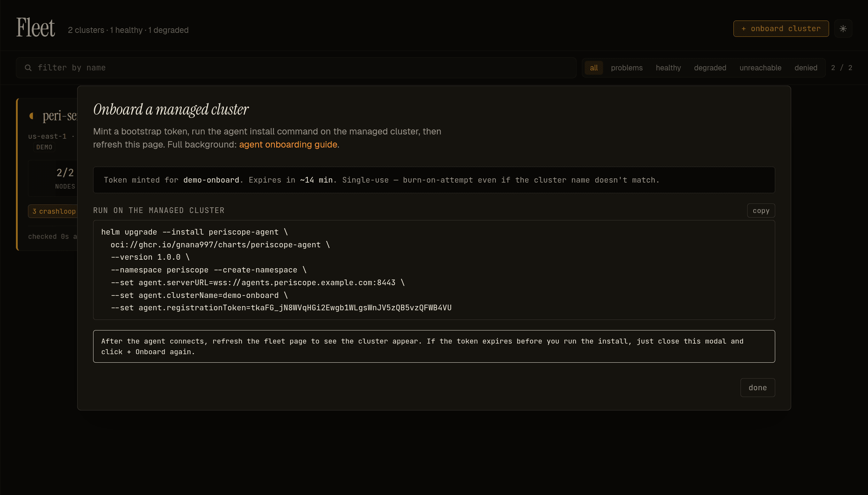Close the modal with the done button
The width and height of the screenshot is (868, 495).
758,387
